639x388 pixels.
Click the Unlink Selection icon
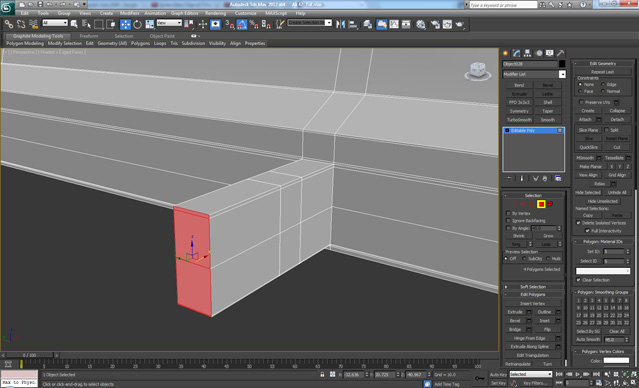(x=21, y=24)
